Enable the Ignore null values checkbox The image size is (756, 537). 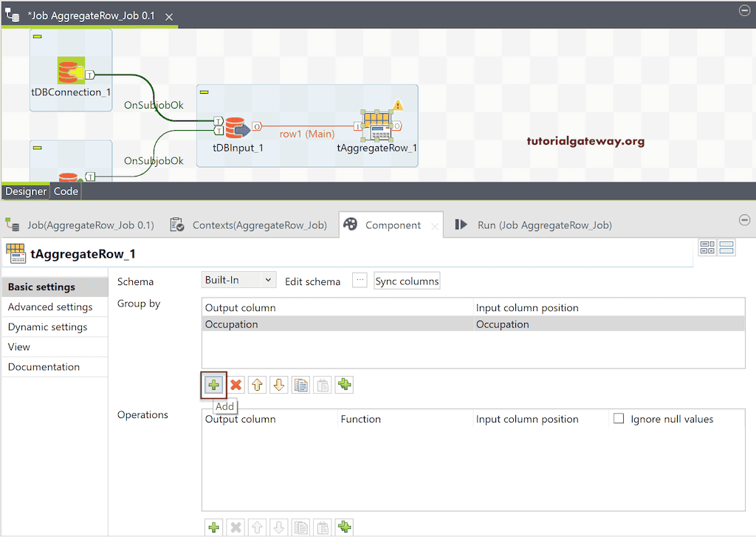618,418
